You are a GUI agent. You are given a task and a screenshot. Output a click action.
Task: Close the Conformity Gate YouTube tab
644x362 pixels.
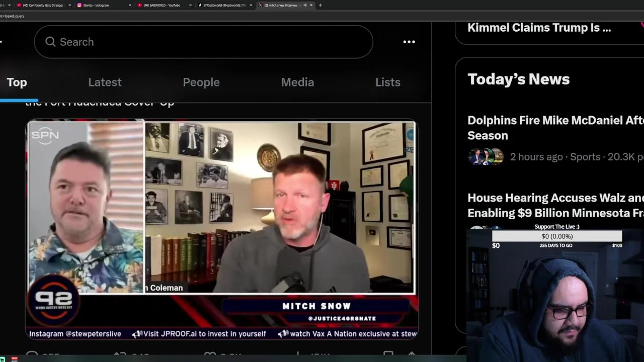pyautogui.click(x=69, y=5)
